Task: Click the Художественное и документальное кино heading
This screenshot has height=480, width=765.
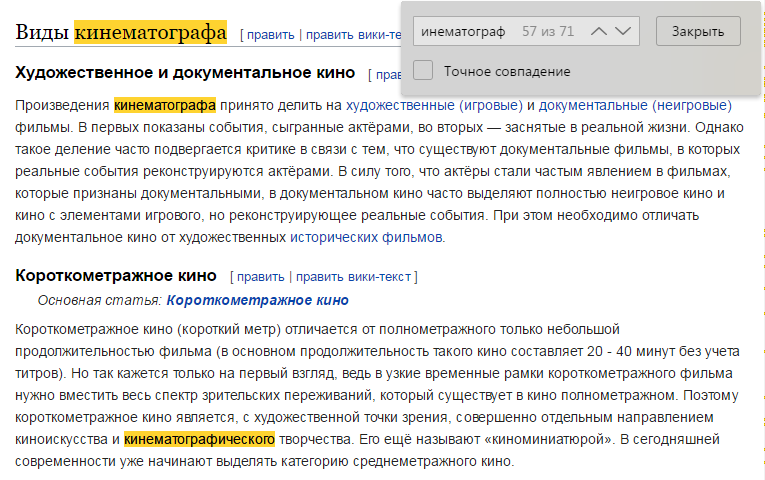Action: [185, 73]
